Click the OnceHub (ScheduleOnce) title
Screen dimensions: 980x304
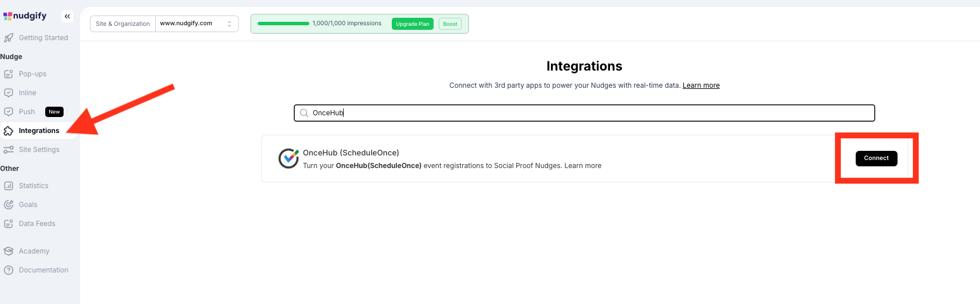(x=351, y=153)
